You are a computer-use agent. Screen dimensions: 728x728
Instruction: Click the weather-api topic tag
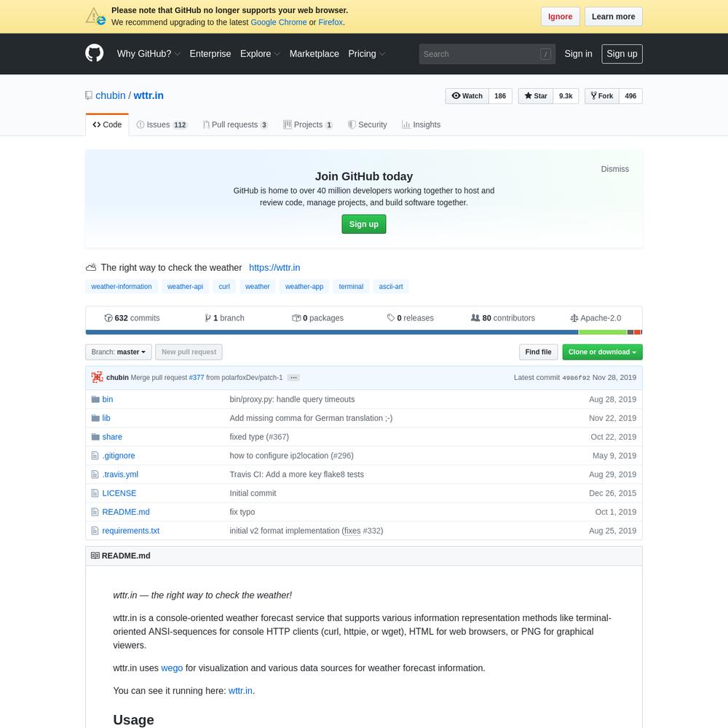click(185, 286)
